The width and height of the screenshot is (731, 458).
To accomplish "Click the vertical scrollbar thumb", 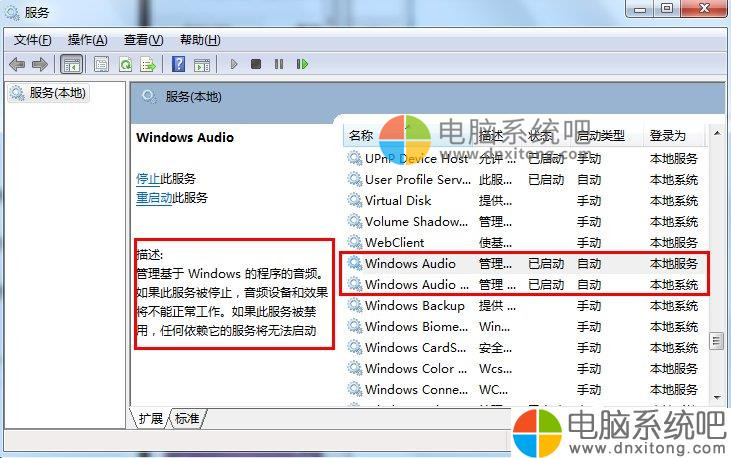I will (x=717, y=341).
